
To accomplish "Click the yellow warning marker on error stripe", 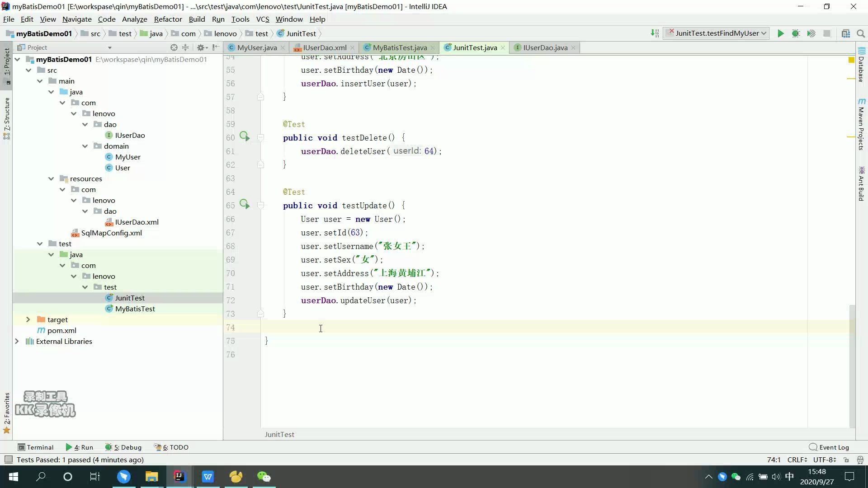I will (x=851, y=60).
